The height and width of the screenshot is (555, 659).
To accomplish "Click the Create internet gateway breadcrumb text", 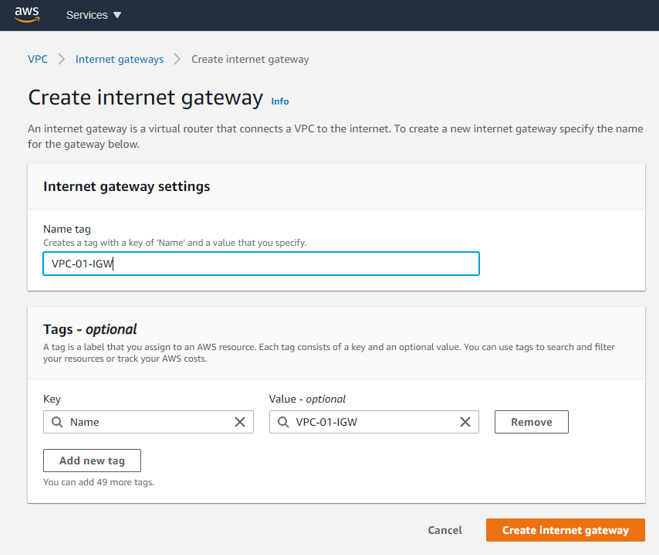I will coord(250,59).
